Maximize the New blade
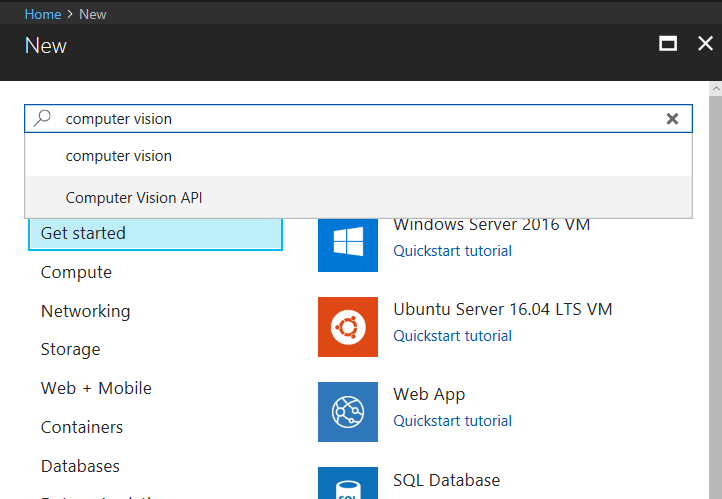 click(x=668, y=44)
